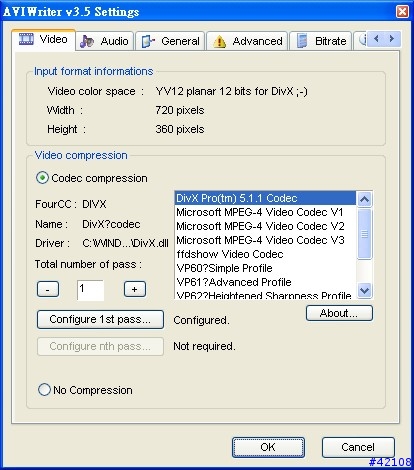Click the film strip icon on Video tab
This screenshot has height=470, width=414.
pyautogui.click(x=26, y=39)
